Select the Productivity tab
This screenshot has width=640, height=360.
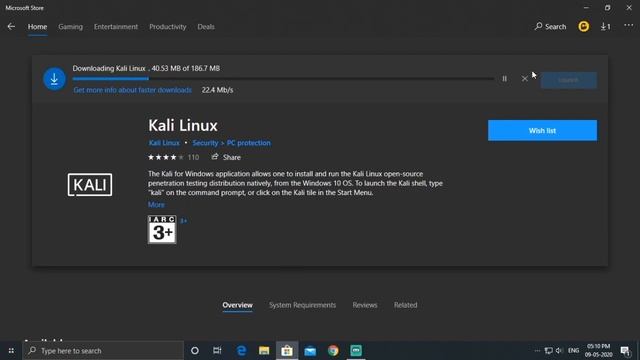[x=167, y=27]
